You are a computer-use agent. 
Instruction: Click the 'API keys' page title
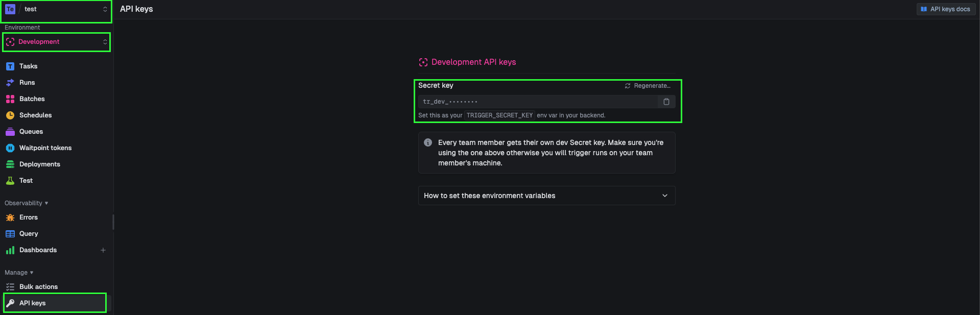click(x=136, y=9)
